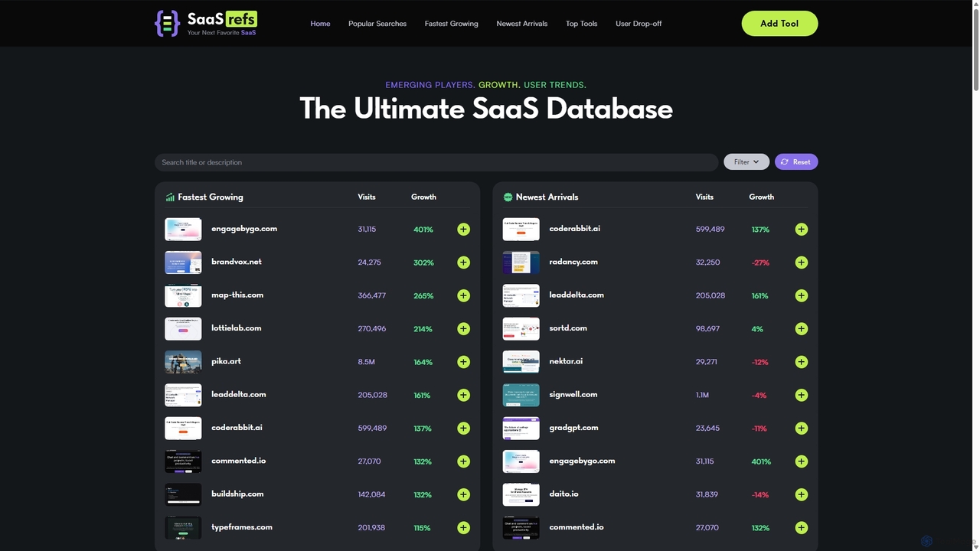Add pika.art using plus icon

[463, 362]
